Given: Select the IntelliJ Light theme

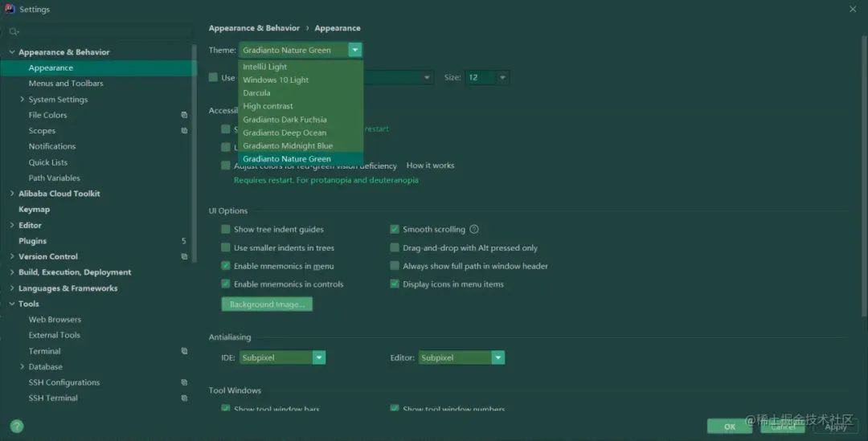Looking at the screenshot, I should coord(301,67).
